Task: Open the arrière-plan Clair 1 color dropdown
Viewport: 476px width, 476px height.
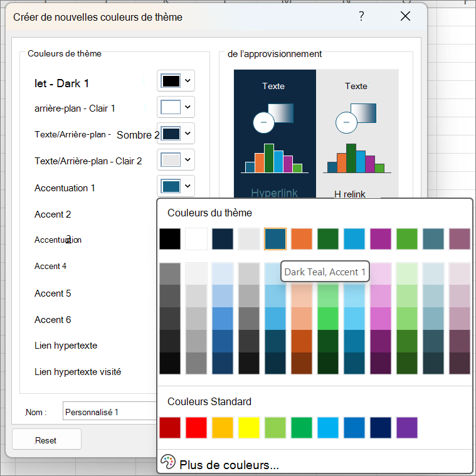Action: pos(176,107)
